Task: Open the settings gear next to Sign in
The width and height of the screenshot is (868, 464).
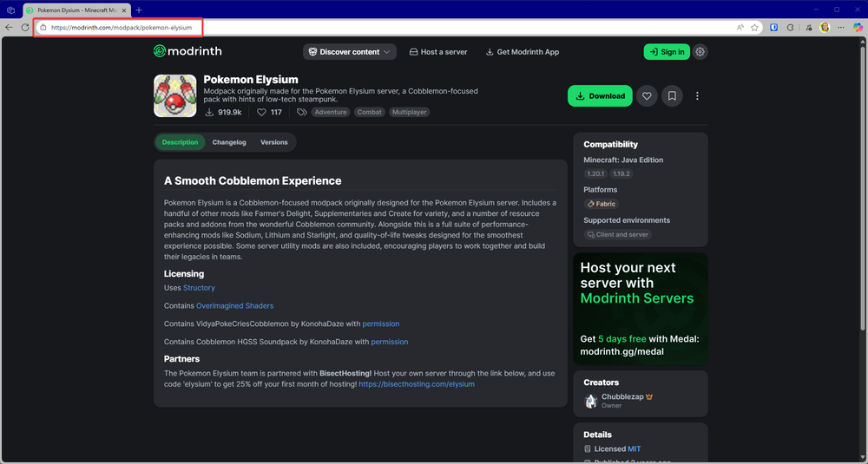Action: tap(700, 52)
